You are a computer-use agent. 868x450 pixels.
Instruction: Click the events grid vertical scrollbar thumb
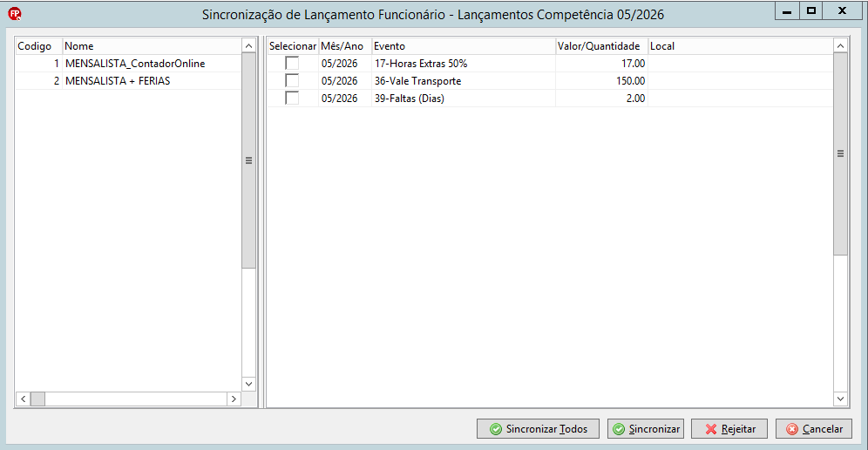coord(840,154)
